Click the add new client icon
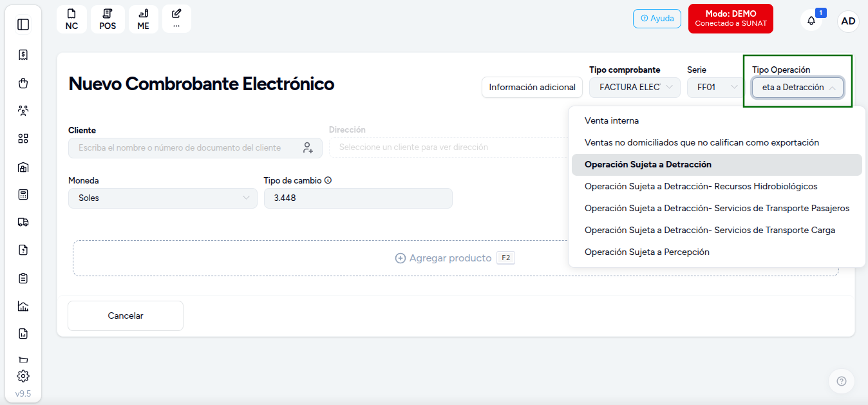 308,147
